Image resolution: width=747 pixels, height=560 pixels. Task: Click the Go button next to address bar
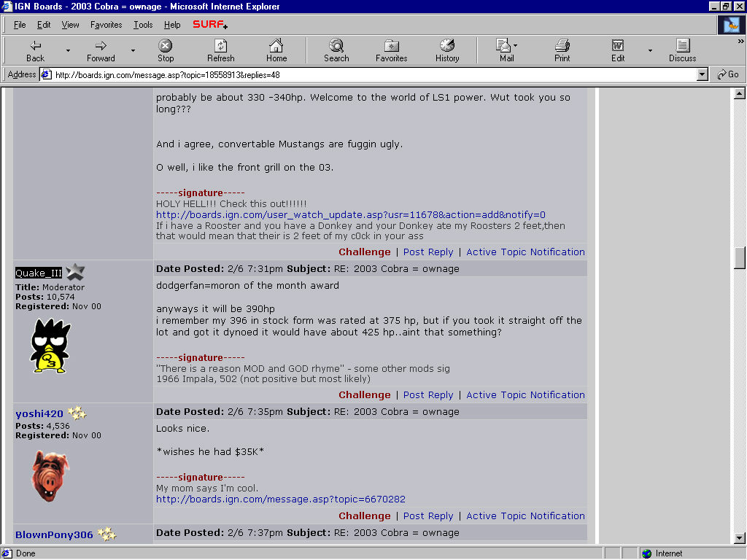pos(728,75)
